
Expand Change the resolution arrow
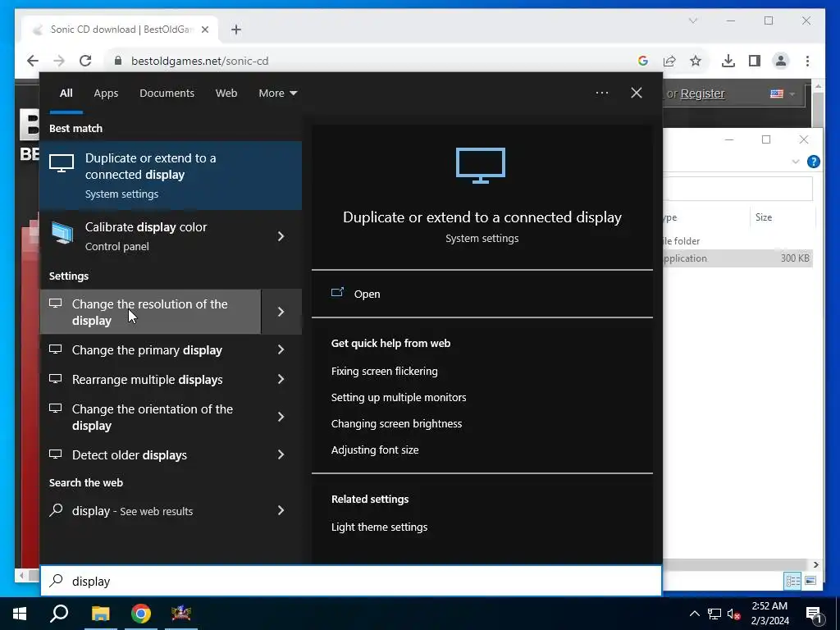point(281,312)
